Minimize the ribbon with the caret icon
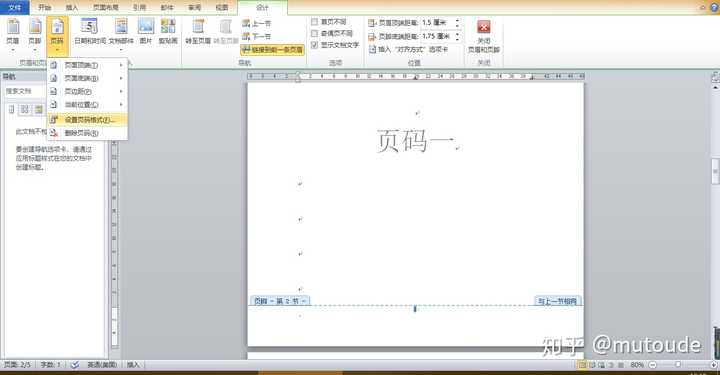 coord(703,7)
